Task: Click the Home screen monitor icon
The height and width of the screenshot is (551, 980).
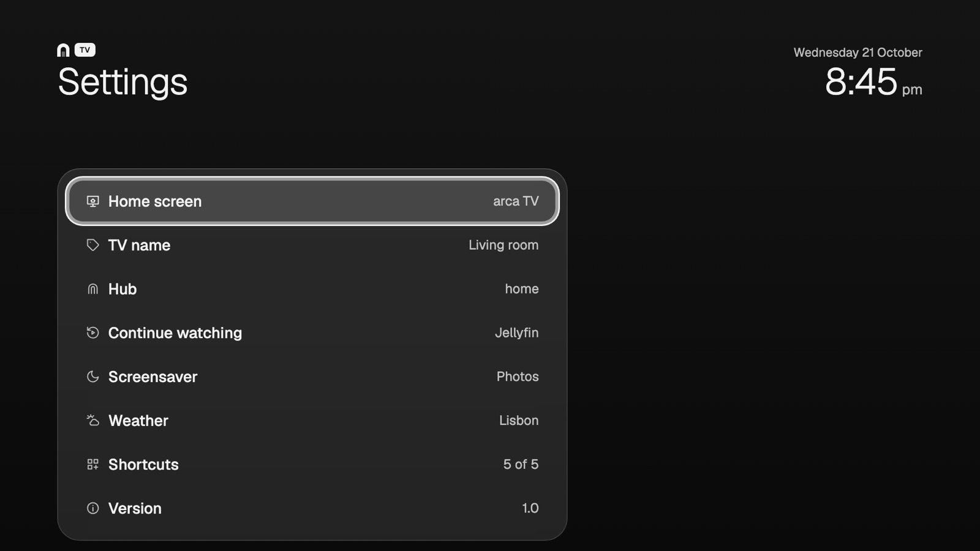Action: (x=92, y=201)
